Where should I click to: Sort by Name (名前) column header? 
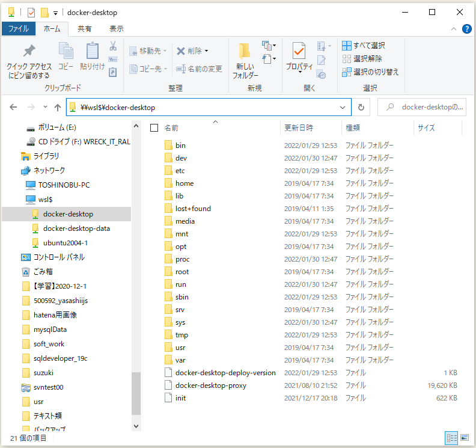(x=171, y=128)
